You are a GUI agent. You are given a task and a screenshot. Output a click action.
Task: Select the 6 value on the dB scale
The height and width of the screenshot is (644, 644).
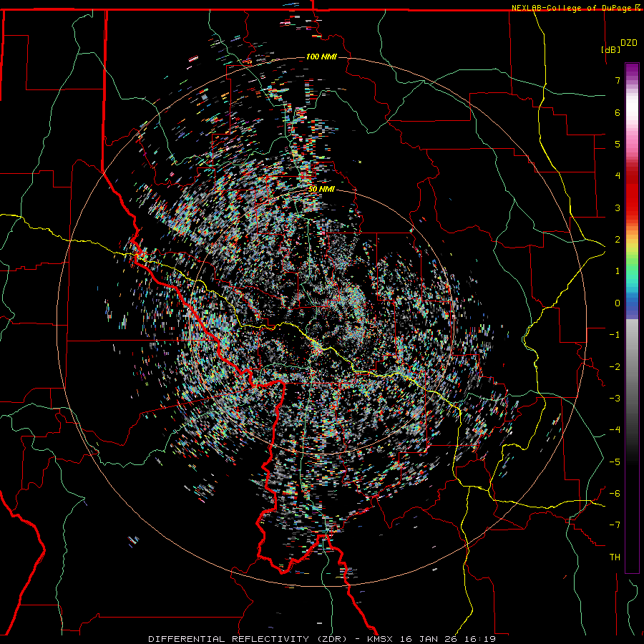point(618,112)
